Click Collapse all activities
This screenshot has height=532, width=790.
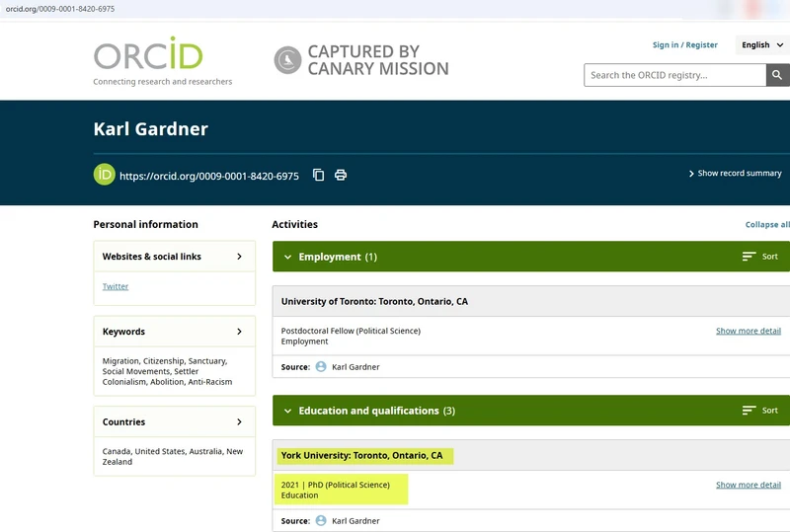767,225
